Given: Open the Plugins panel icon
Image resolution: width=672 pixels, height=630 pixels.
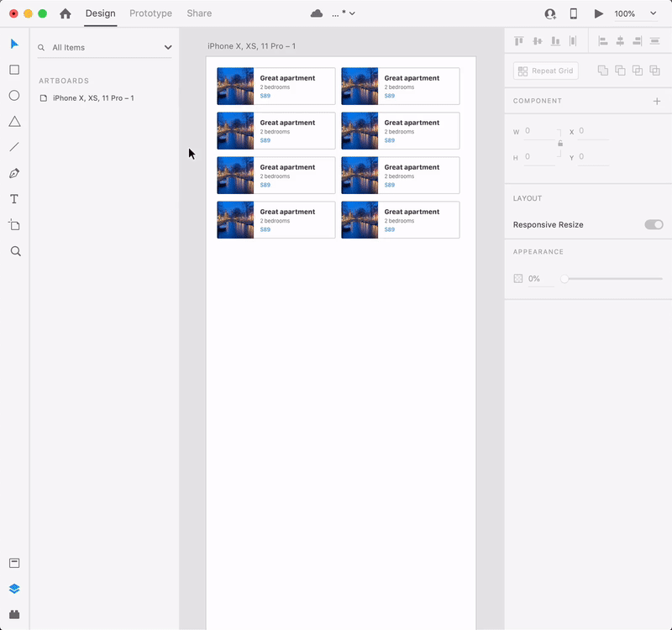Looking at the screenshot, I should click(14, 614).
